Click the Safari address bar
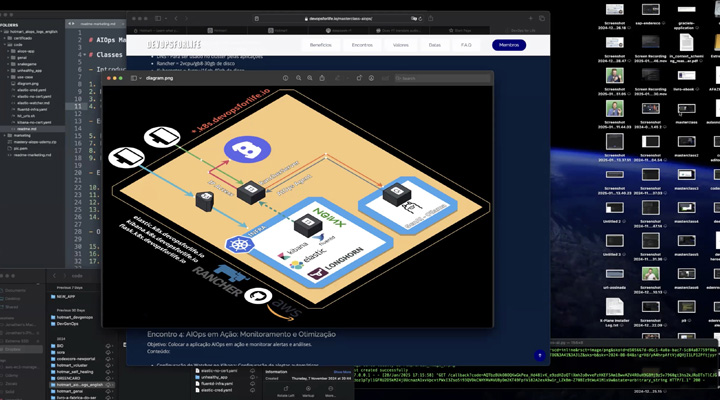Screen dimensions: 720x400 (x=338, y=18)
